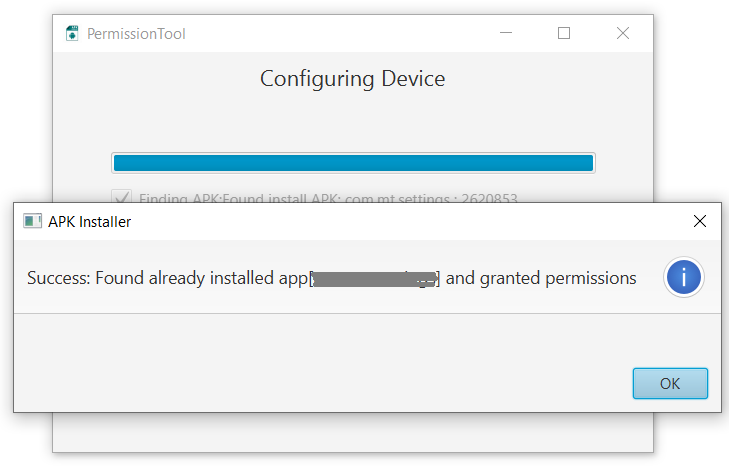Viewport: 729px width, 466px height.
Task: Click the 'Configuring Device' heading
Action: click(352, 78)
